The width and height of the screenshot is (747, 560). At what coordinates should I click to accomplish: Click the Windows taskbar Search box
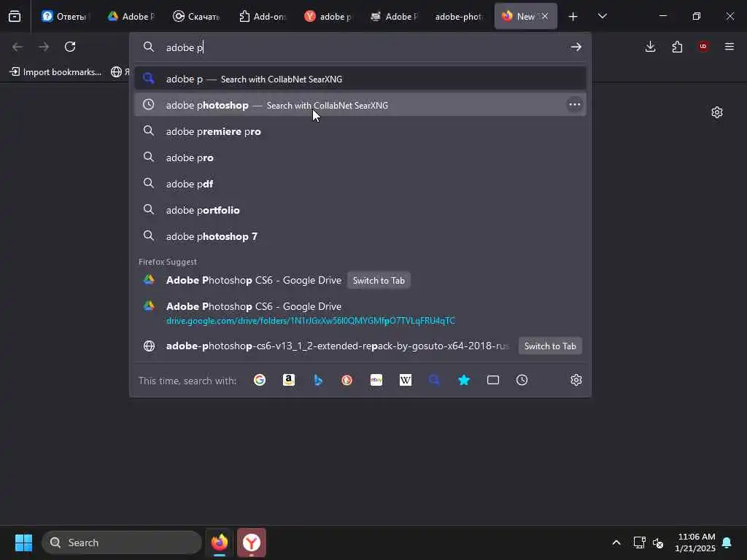click(x=122, y=542)
